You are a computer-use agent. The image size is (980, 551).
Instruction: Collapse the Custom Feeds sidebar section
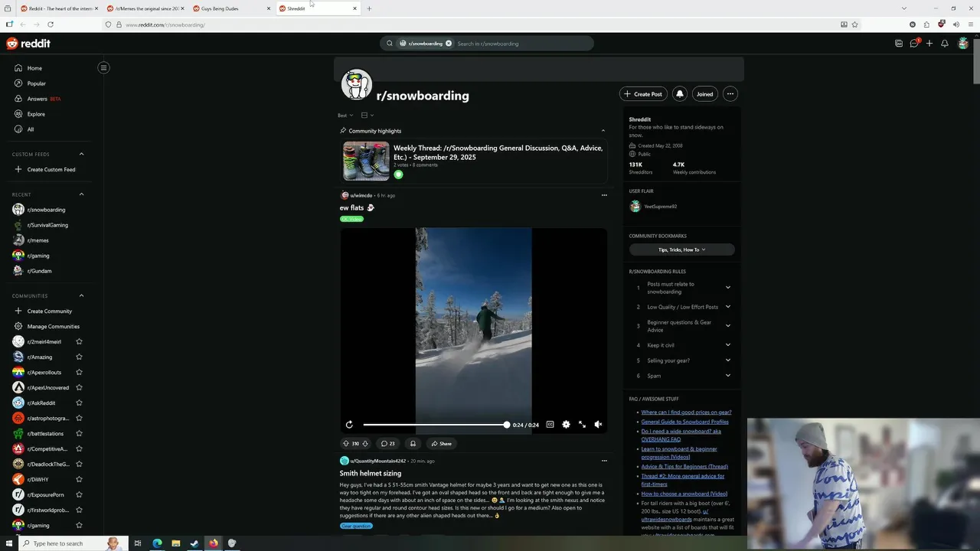81,154
